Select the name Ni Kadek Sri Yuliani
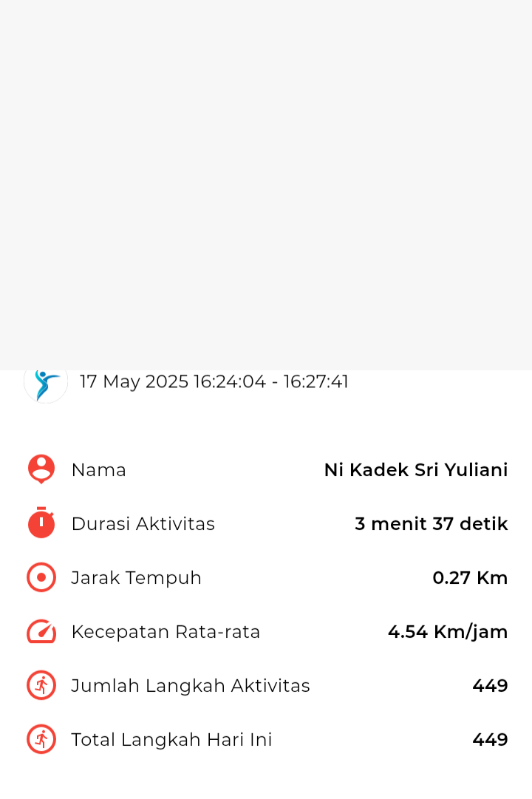 [416, 470]
